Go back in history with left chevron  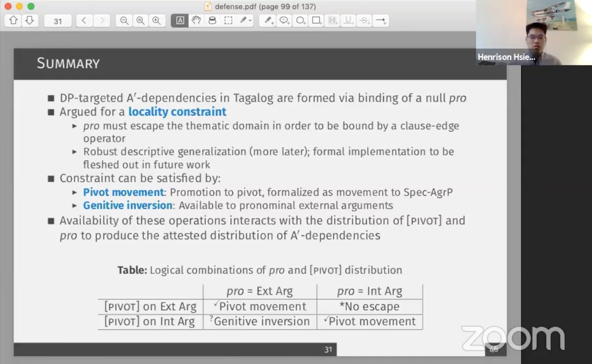pos(84,20)
